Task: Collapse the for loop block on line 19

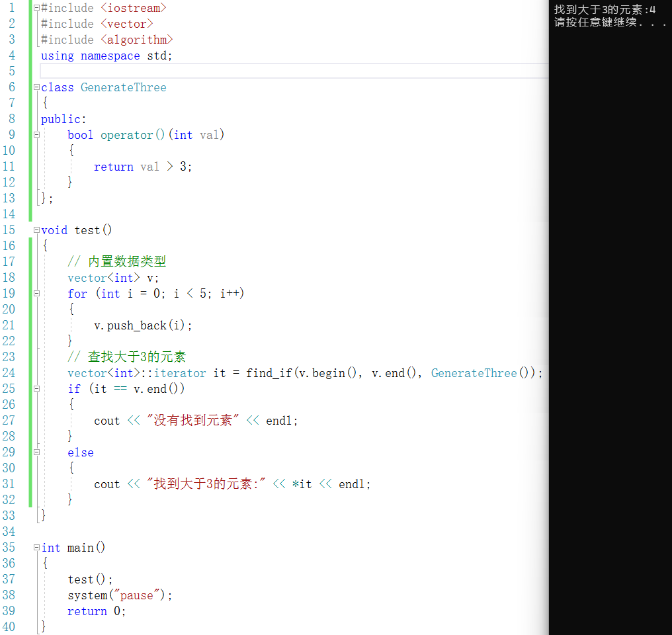Action: 37,294
